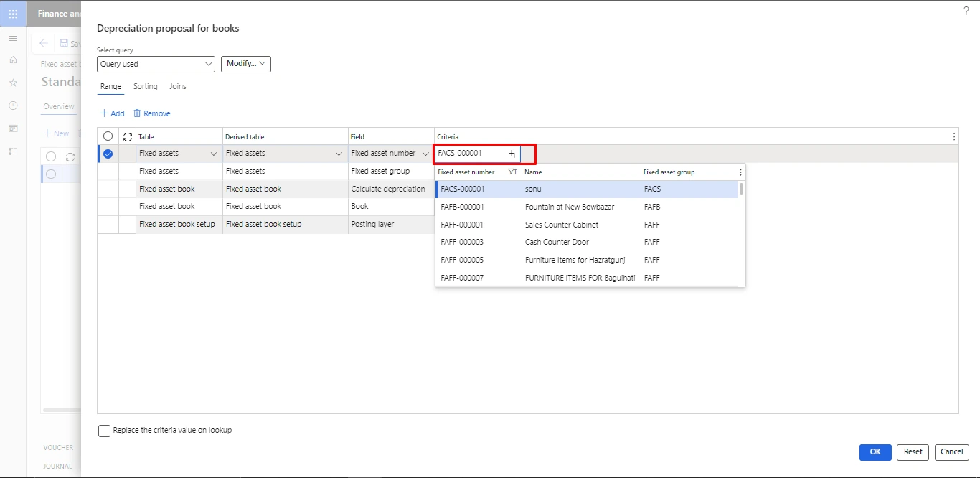Click the Posting layer field cell
The height and width of the screenshot is (478, 980).
click(x=391, y=225)
